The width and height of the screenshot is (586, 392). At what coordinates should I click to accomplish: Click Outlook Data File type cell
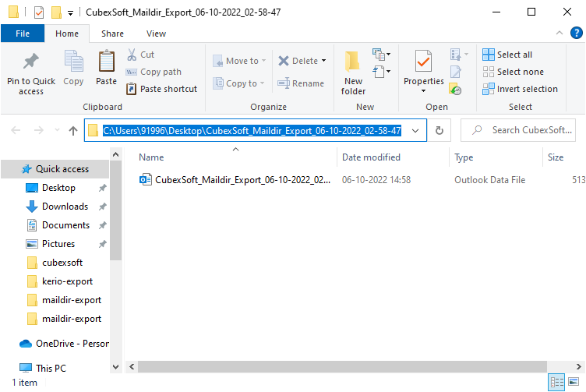tap(489, 180)
